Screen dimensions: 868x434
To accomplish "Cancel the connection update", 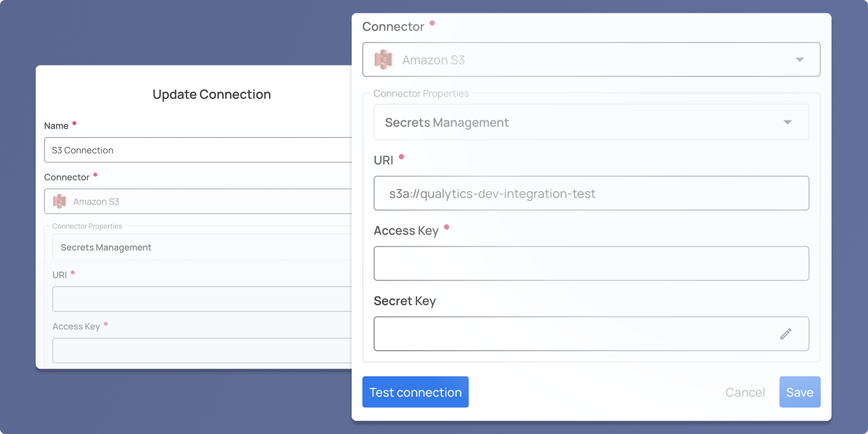I will click(x=745, y=392).
